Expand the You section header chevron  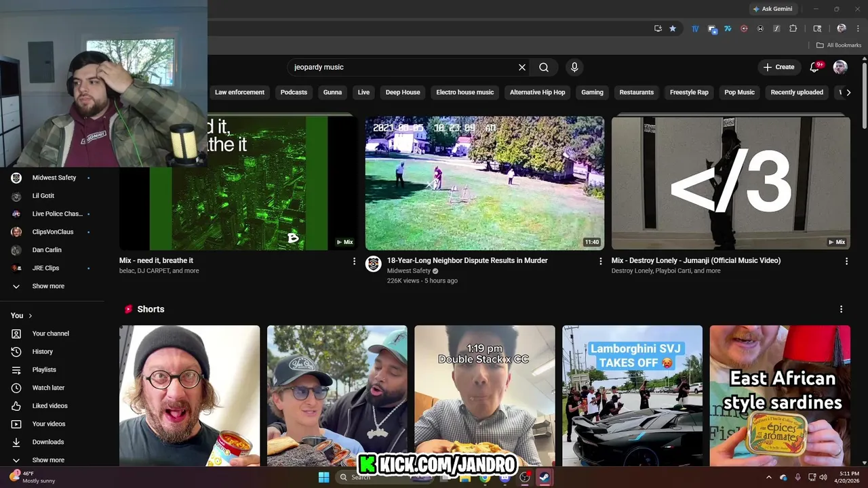click(31, 316)
